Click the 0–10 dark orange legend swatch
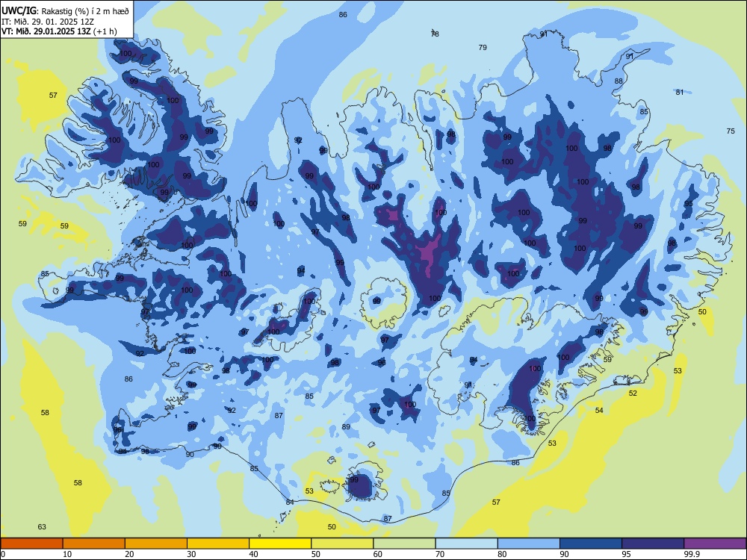 click(31, 544)
